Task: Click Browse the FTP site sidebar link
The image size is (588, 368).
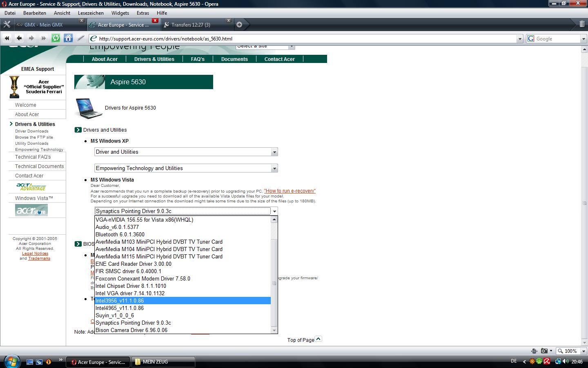Action: (x=34, y=137)
